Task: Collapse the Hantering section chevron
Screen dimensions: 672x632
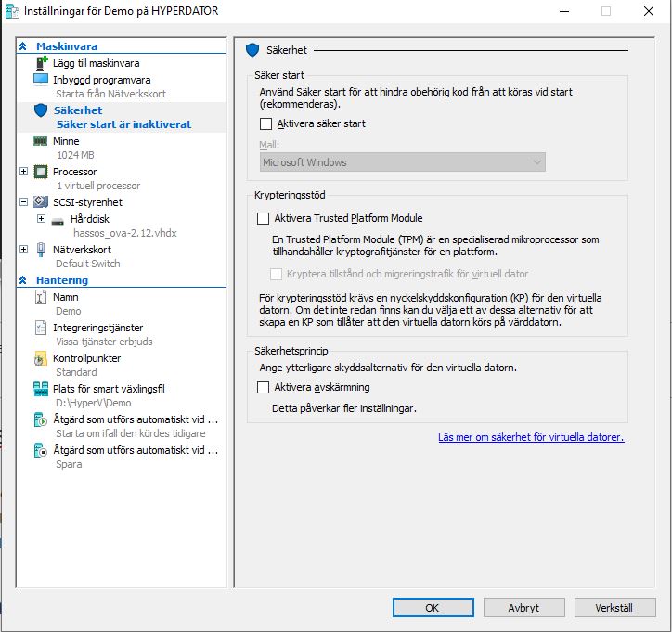Action: [23, 280]
